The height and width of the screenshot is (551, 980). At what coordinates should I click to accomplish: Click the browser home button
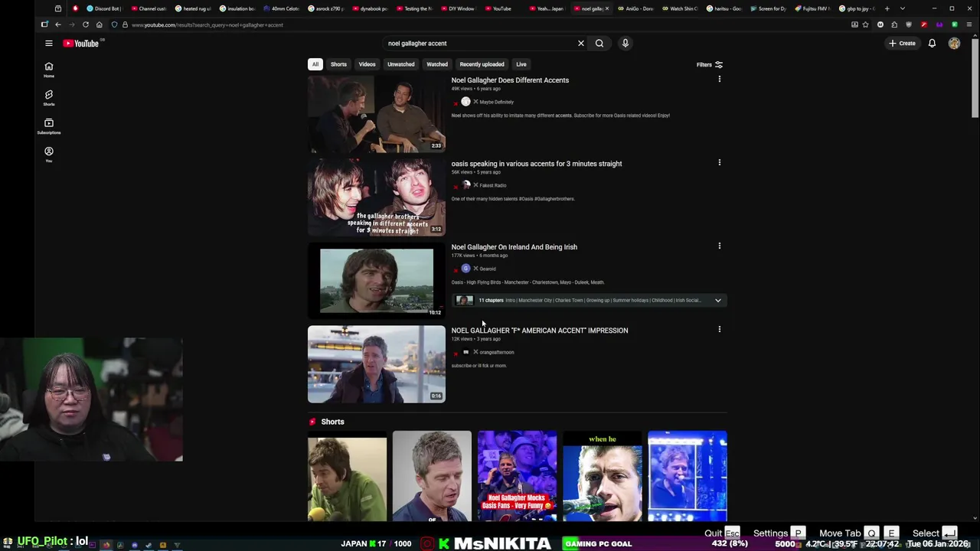[99, 24]
